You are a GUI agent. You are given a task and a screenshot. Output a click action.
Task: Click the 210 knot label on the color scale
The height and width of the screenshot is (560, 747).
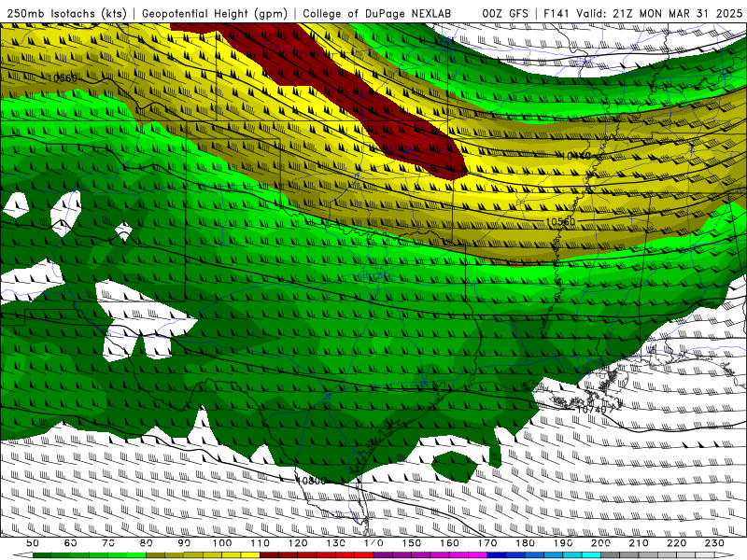tap(639, 543)
